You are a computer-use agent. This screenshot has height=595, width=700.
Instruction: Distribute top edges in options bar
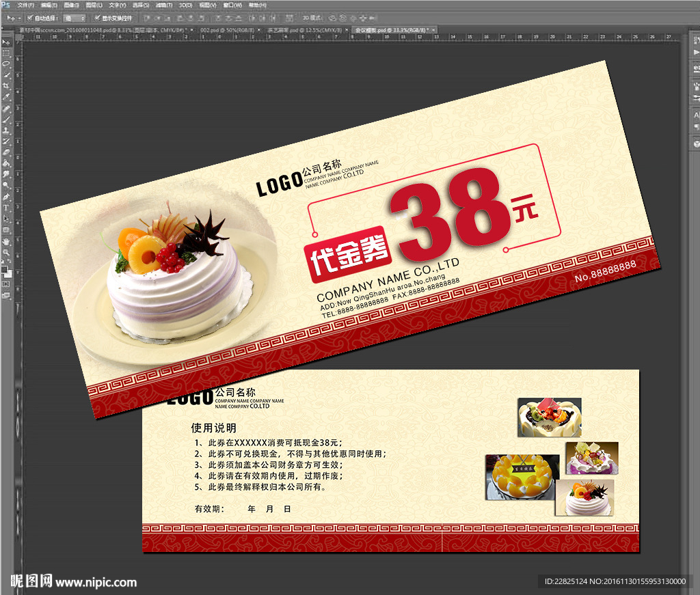(x=217, y=18)
